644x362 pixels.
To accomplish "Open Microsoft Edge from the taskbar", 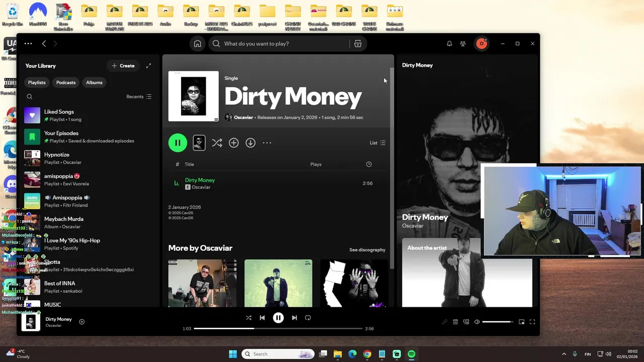I will click(353, 354).
